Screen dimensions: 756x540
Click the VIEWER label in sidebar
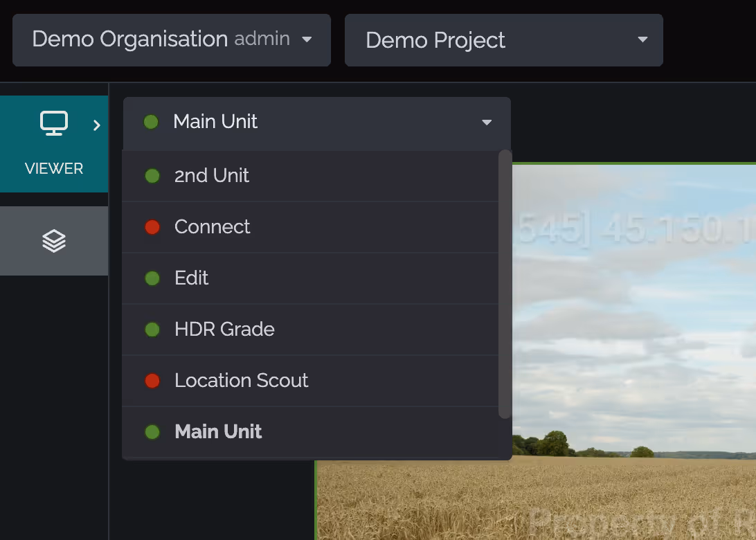tap(54, 169)
